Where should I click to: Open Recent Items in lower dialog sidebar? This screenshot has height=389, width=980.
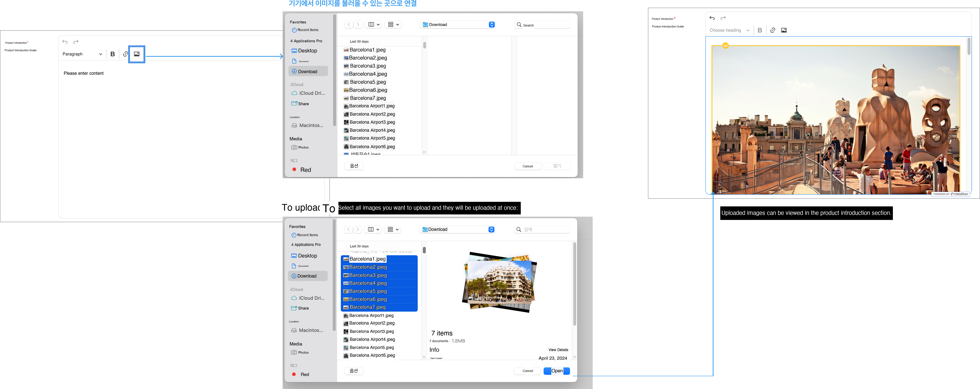304,235
